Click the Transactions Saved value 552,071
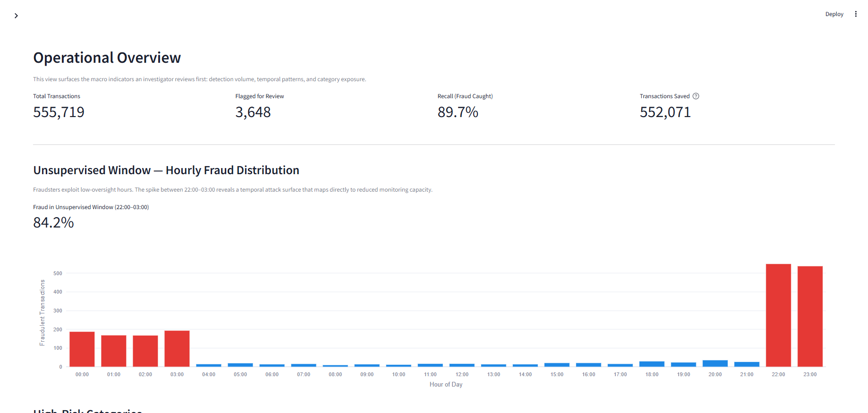 coord(665,112)
